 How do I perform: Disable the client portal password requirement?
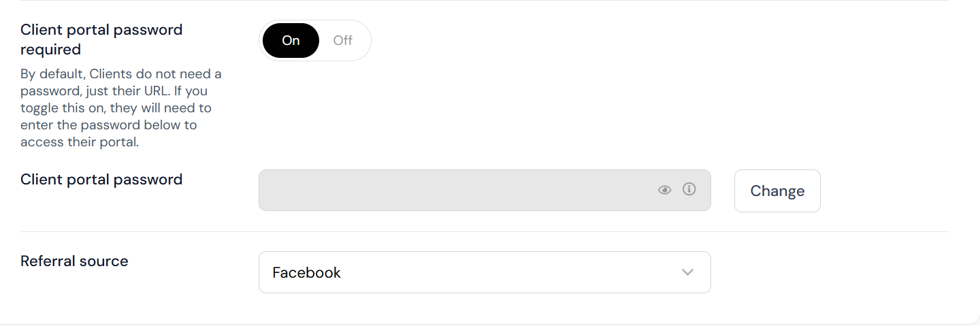[343, 40]
